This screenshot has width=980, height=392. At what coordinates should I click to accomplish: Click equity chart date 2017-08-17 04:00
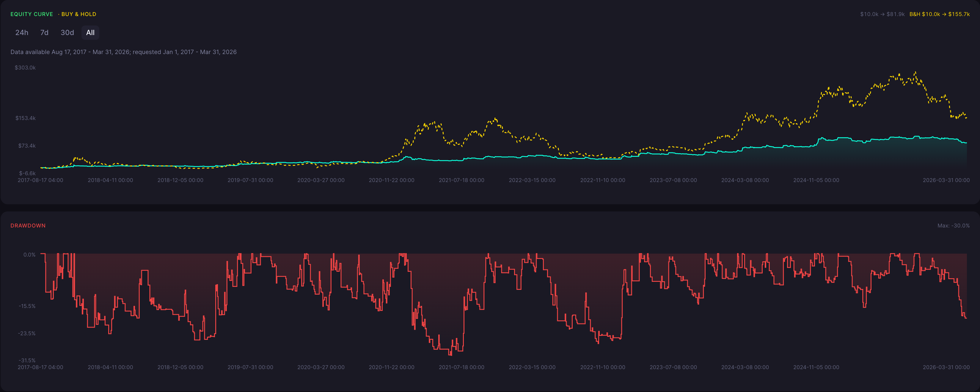[x=40, y=180]
